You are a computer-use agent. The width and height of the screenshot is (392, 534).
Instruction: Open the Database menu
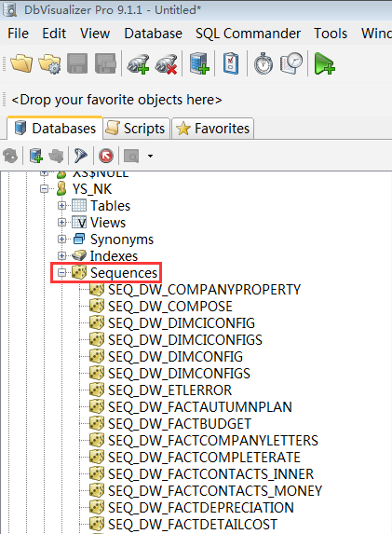click(153, 34)
